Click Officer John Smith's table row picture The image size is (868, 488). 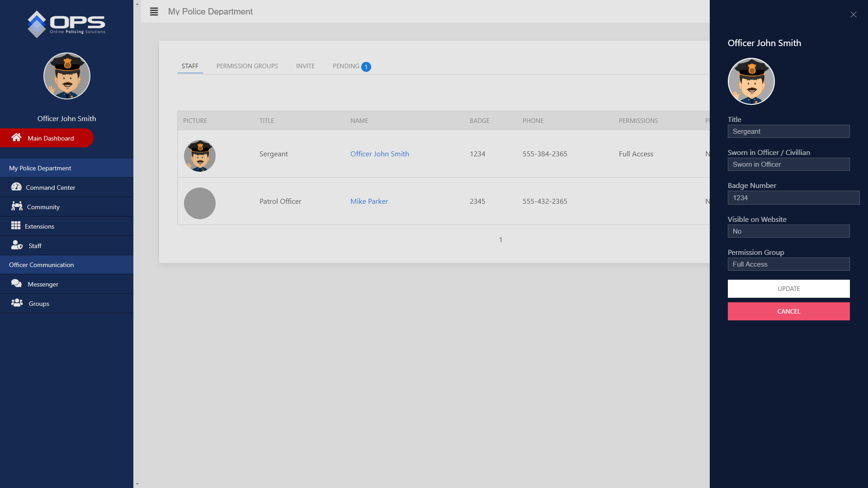pos(199,155)
